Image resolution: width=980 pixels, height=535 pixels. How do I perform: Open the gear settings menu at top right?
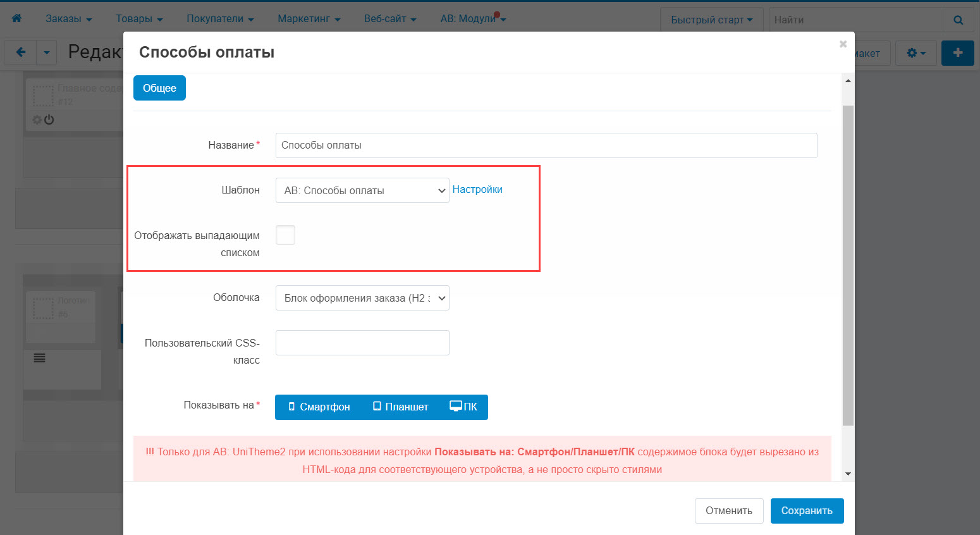[x=916, y=53]
